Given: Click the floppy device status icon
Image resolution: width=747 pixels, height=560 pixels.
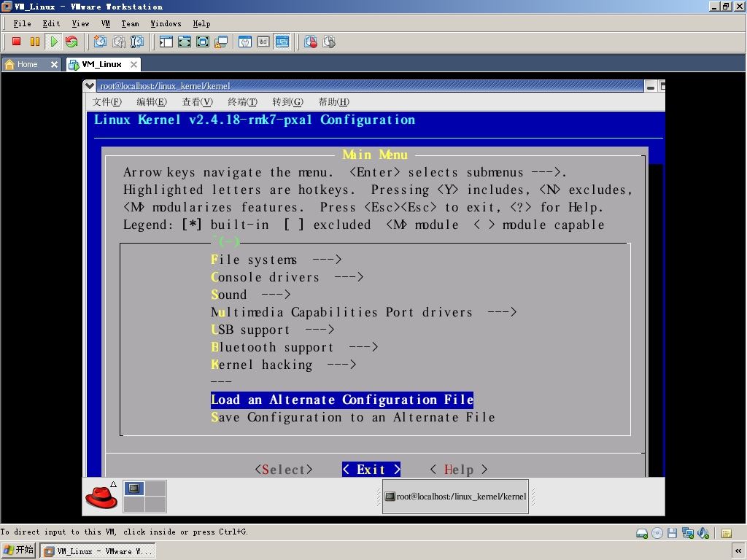Looking at the screenshot, I should coord(672,533).
